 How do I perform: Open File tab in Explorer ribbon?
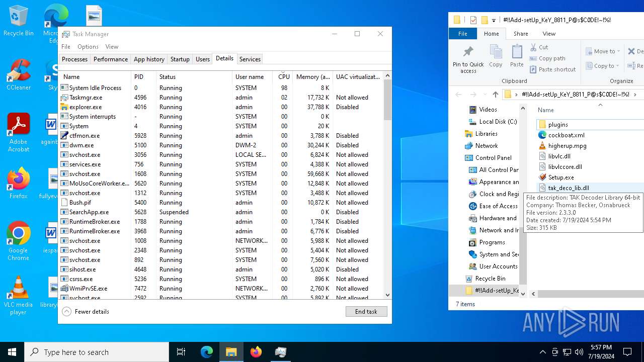tap(462, 34)
